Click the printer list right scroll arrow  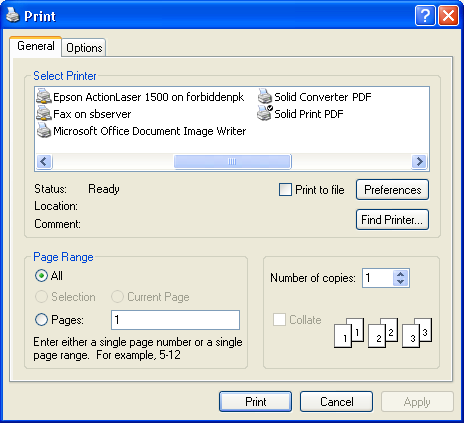coord(420,162)
